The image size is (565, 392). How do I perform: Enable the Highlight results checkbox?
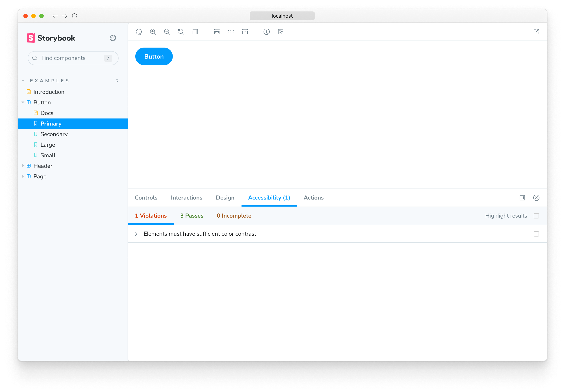536,216
